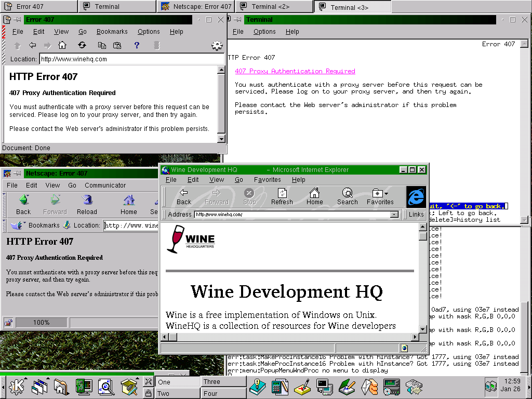
Task: Click Netscape Location URL field
Action: coord(131,225)
